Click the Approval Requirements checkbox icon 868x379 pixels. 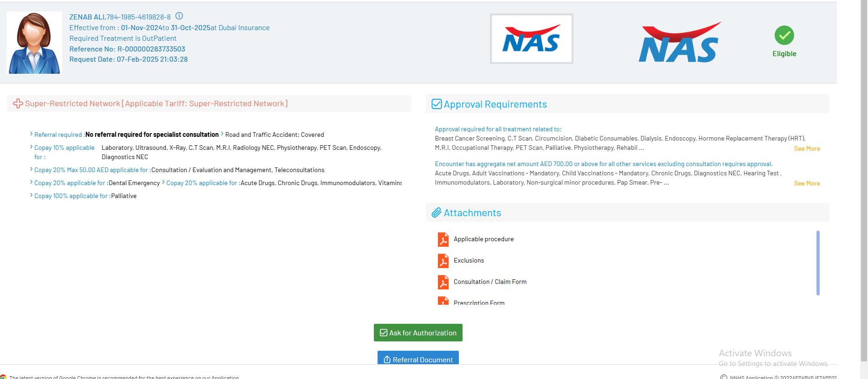pos(437,104)
